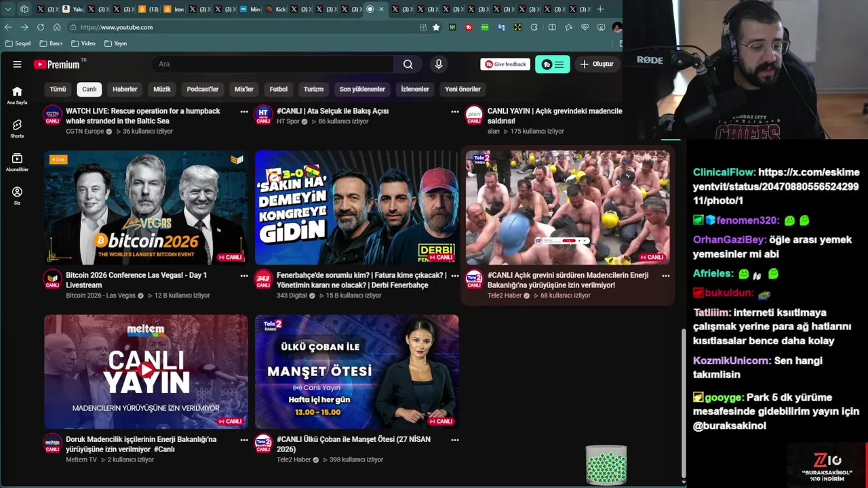Select the Müzik filter chip
868x488 pixels.
(x=162, y=89)
